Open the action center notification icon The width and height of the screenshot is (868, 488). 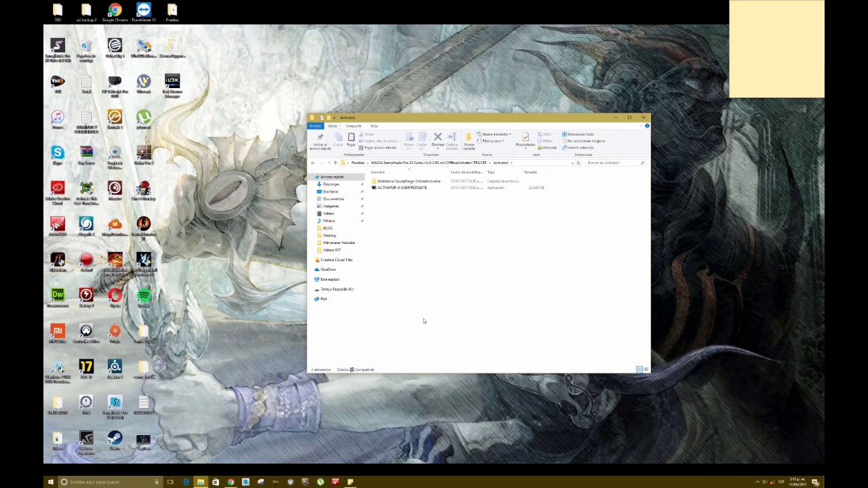[x=815, y=482]
